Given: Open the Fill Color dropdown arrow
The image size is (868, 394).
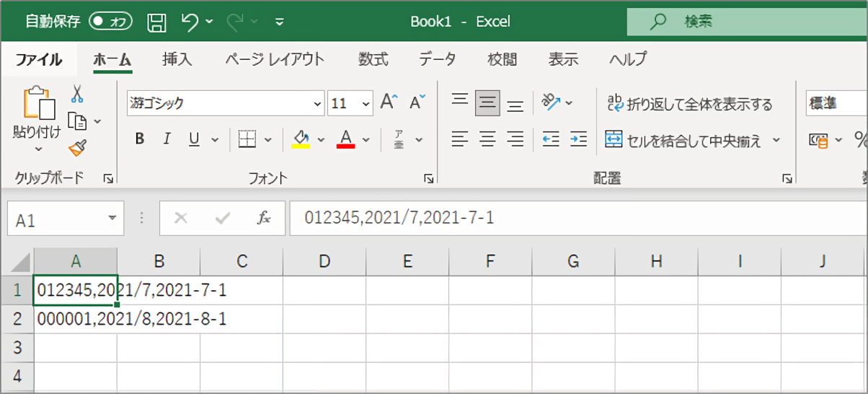Looking at the screenshot, I should click(x=321, y=139).
